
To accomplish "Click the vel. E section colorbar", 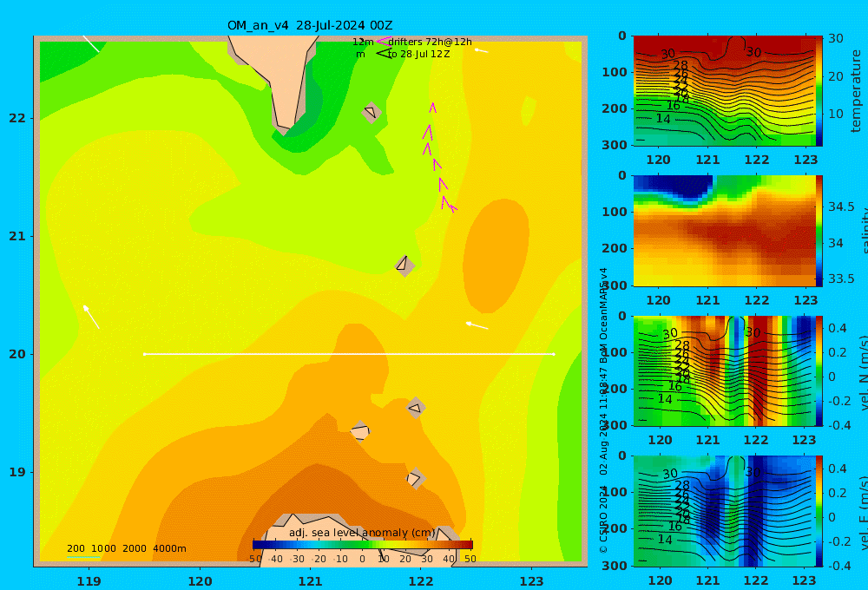I will coord(819,511).
